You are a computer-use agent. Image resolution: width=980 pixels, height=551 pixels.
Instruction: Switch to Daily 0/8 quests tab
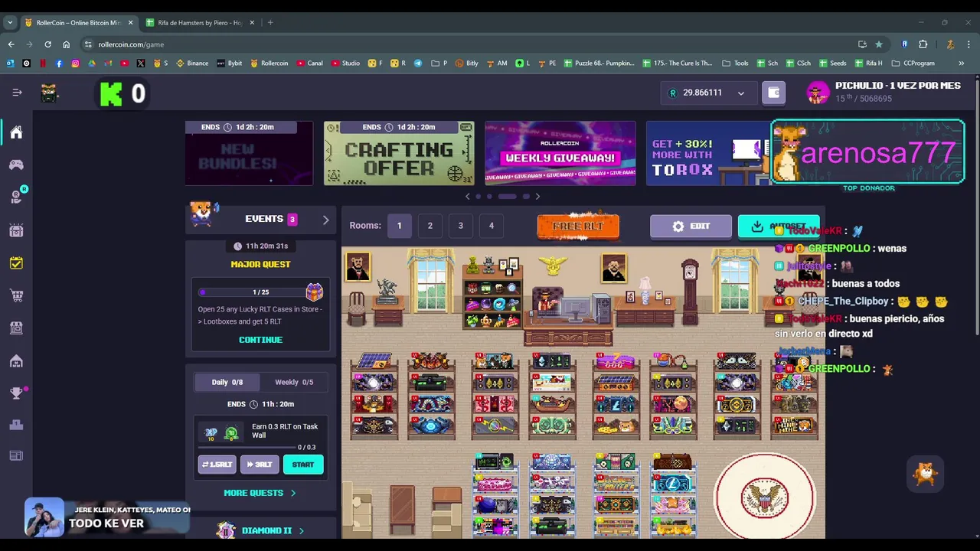pyautogui.click(x=227, y=382)
